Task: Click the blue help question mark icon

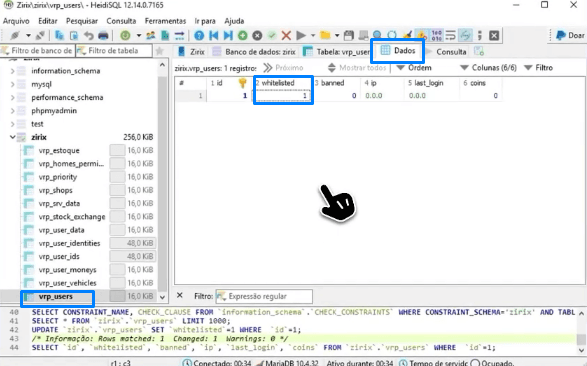Action: click(x=199, y=36)
